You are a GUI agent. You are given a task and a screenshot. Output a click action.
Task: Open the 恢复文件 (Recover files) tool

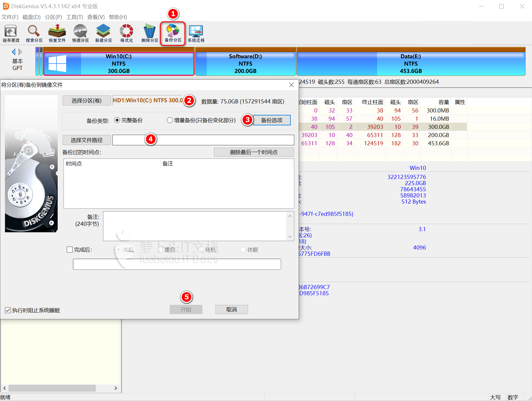pyautogui.click(x=57, y=33)
